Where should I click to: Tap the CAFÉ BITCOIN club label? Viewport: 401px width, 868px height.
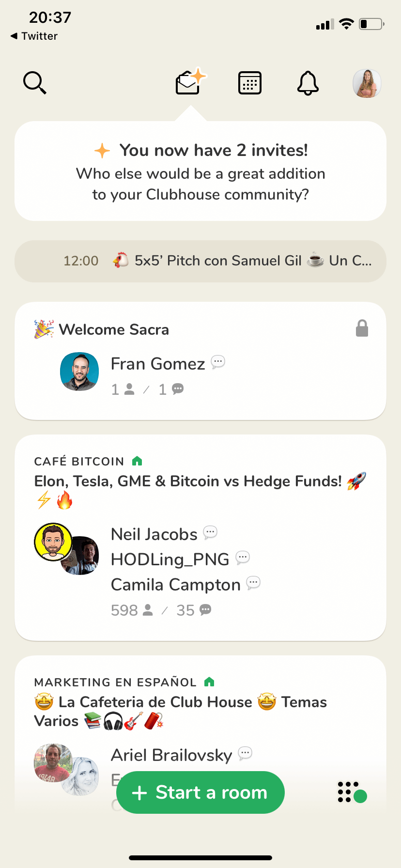[79, 462]
